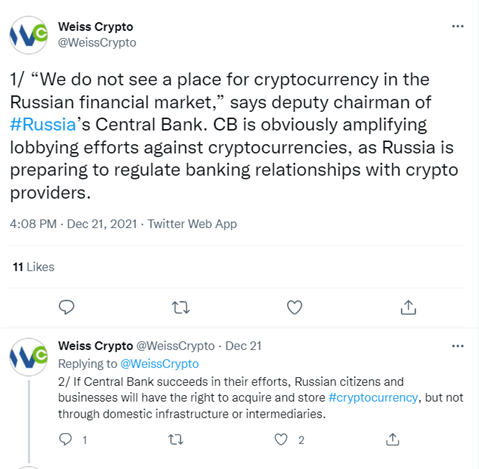Screen dimensions: 479x469
Task: Open Weiss Crypto avatar on reply tweet
Action: [x=29, y=357]
